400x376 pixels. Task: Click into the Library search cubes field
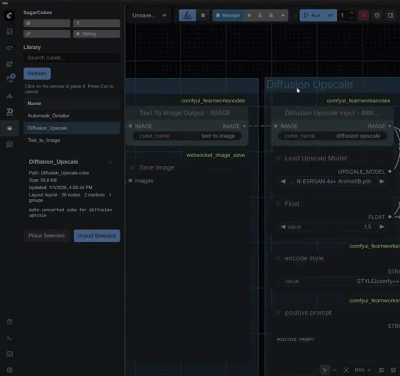coord(72,58)
